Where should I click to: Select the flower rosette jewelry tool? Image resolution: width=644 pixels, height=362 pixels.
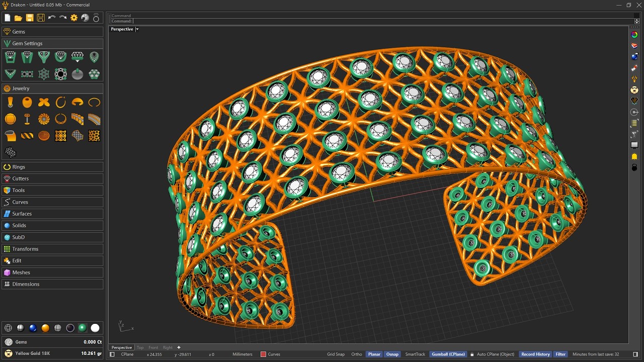coord(44,119)
